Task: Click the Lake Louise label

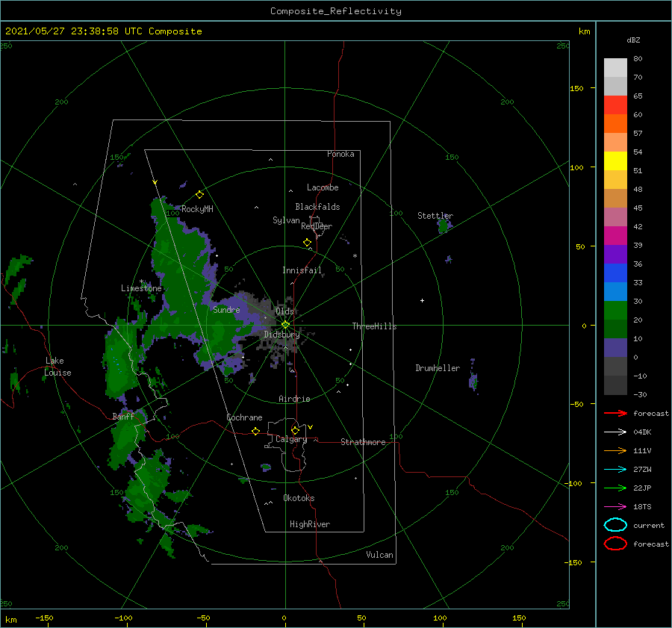Action: pyautogui.click(x=57, y=367)
